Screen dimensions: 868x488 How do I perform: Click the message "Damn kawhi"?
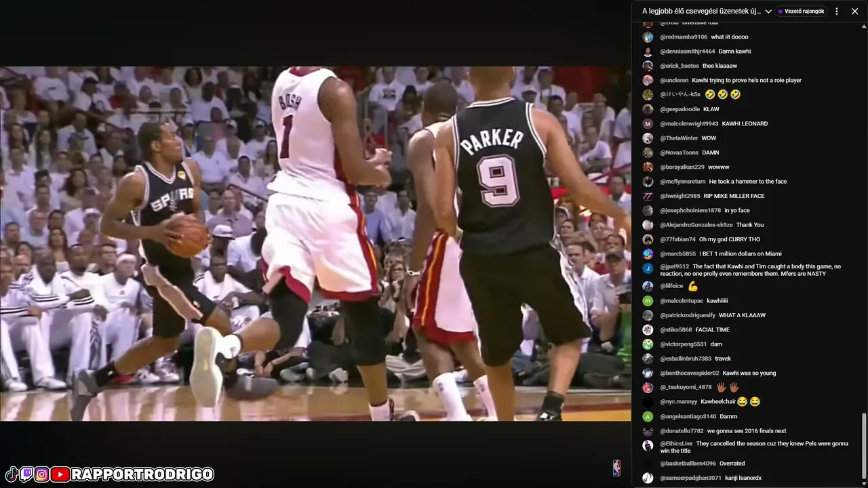coord(734,52)
